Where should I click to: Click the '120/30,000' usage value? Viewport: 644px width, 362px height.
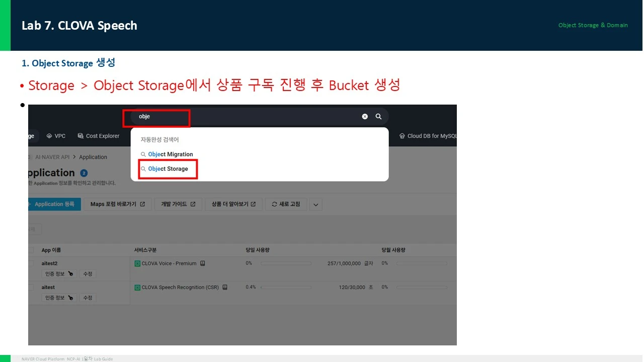pyautogui.click(x=353, y=288)
